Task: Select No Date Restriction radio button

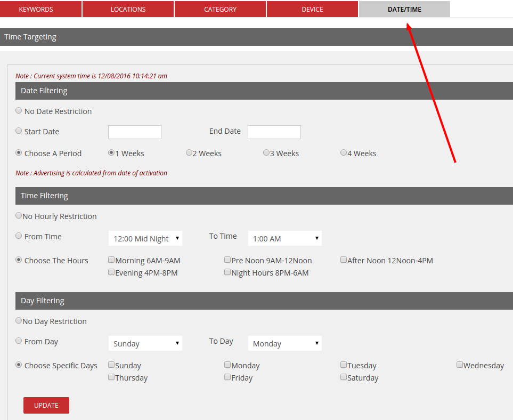Action: pyautogui.click(x=19, y=111)
